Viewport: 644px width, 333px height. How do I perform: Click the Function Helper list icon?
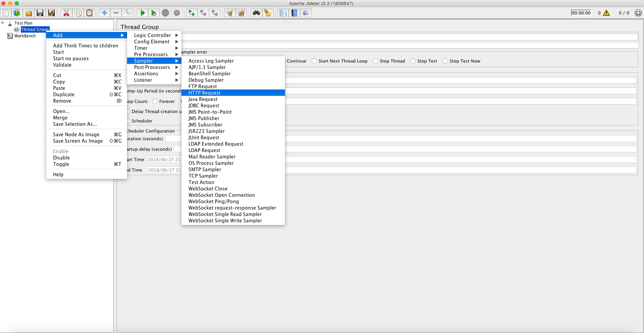(283, 13)
